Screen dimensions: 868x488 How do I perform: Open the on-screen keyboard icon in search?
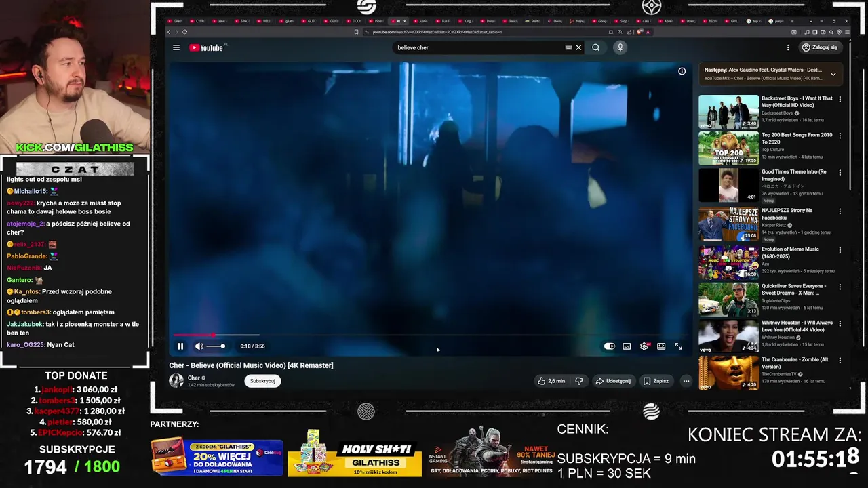pyautogui.click(x=569, y=47)
